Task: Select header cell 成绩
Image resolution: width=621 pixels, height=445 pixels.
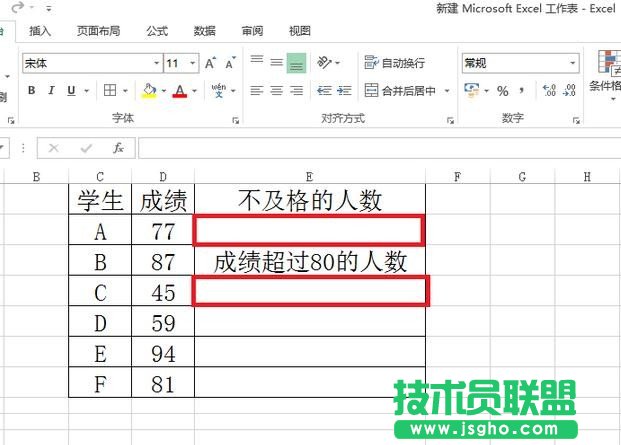Action: point(163,200)
